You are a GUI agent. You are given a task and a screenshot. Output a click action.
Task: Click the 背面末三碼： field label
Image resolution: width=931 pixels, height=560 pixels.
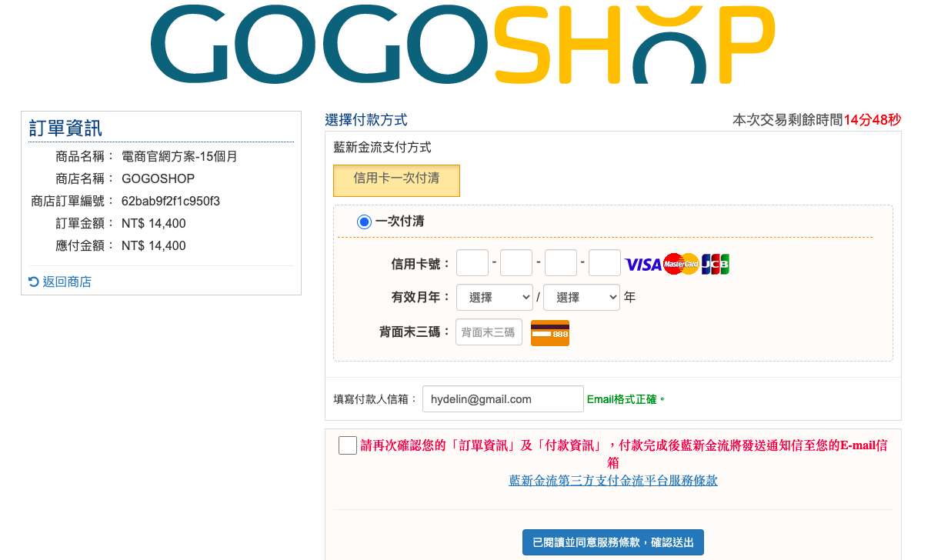[x=415, y=332]
